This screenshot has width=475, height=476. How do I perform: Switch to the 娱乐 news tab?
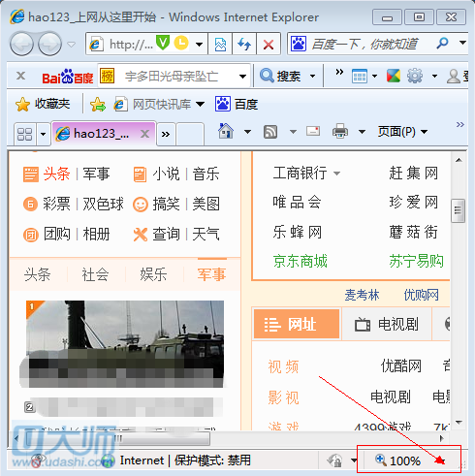[x=153, y=274]
